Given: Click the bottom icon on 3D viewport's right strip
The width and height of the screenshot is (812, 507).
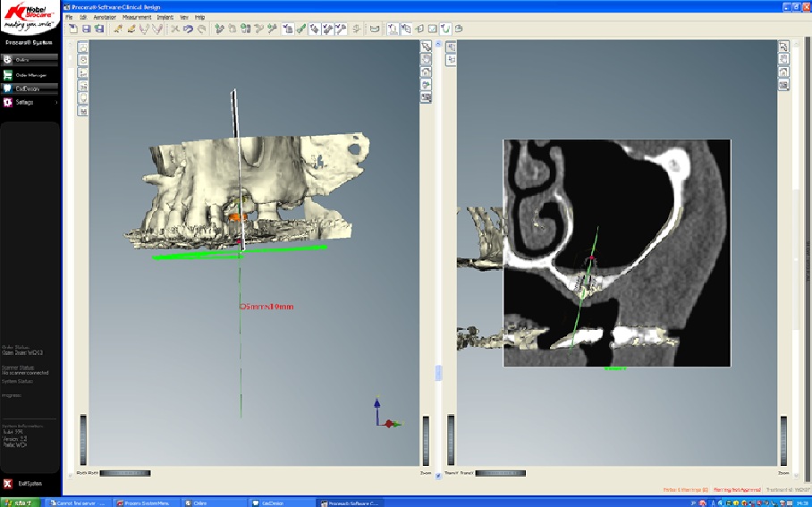Looking at the screenshot, I should [x=426, y=97].
